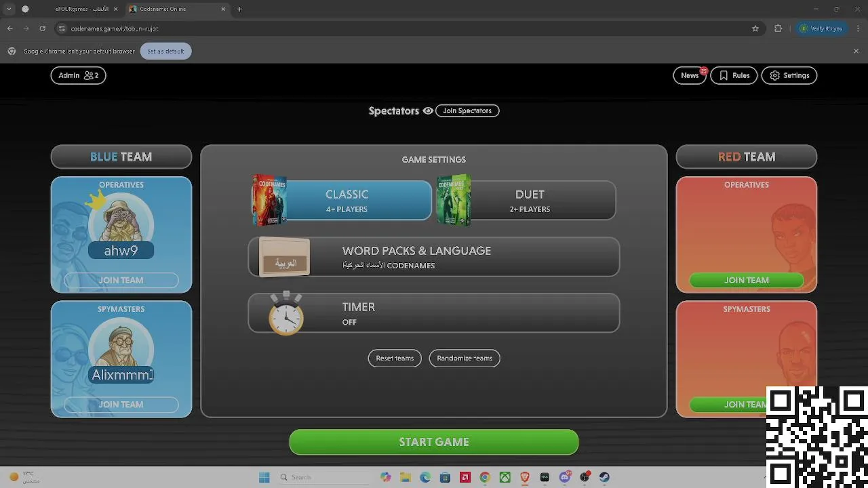This screenshot has height=488, width=868.
Task: Click the Alixmmm name tag
Action: click(122, 375)
